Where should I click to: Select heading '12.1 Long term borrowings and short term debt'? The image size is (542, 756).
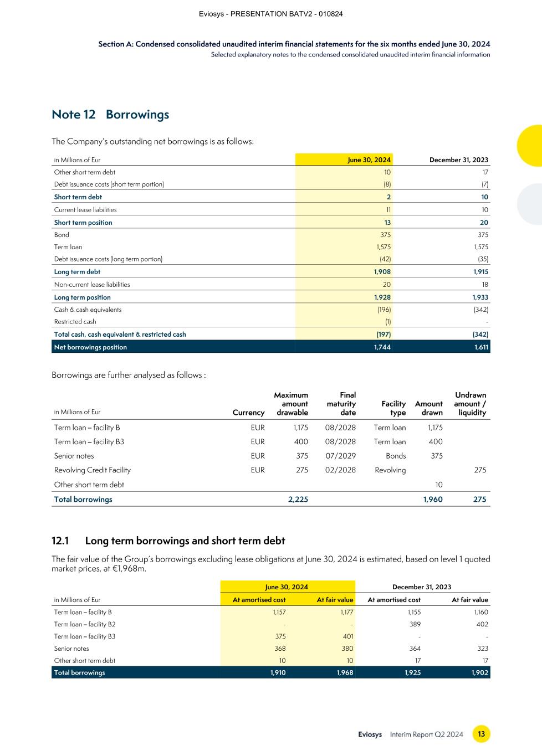(x=168, y=541)
